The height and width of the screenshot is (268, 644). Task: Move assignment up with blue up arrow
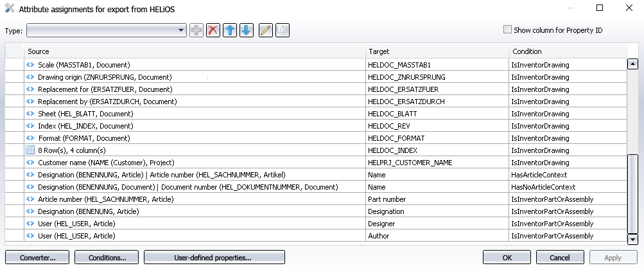(230, 30)
